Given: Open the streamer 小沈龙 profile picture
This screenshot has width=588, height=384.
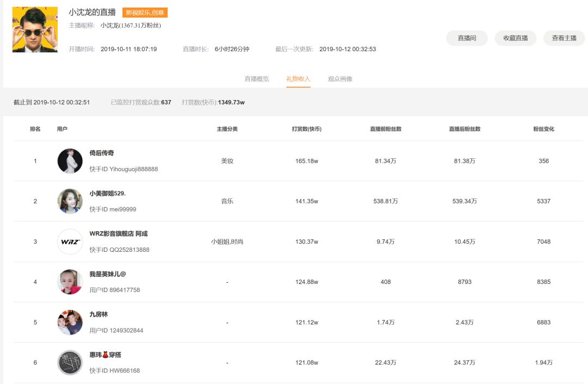Looking at the screenshot, I should tap(34, 29).
